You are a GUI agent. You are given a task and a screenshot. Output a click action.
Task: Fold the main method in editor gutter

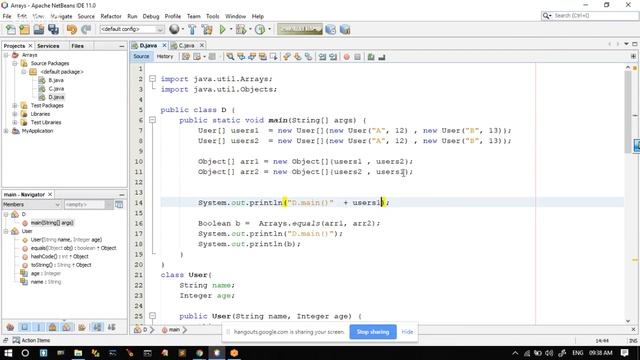tap(152, 120)
